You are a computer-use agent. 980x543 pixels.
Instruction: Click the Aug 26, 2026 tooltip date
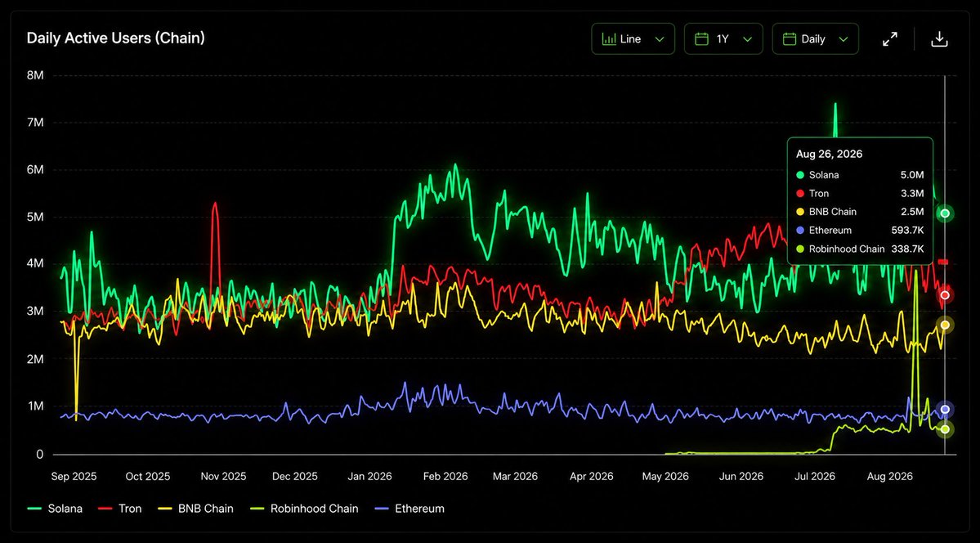click(x=830, y=154)
